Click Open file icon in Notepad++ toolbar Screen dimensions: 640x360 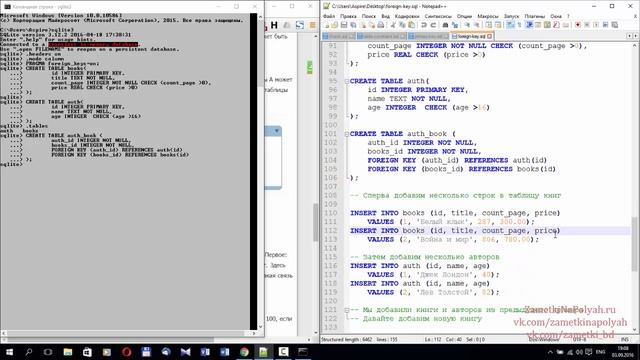(x=334, y=25)
